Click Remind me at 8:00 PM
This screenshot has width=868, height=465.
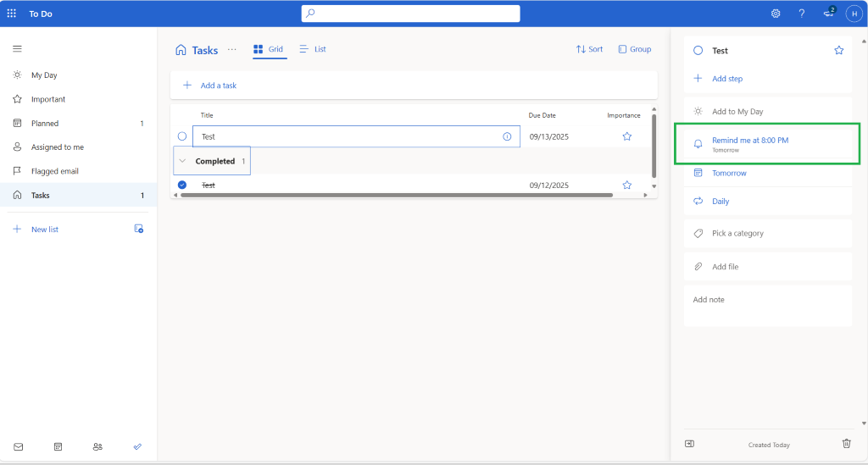(x=767, y=144)
